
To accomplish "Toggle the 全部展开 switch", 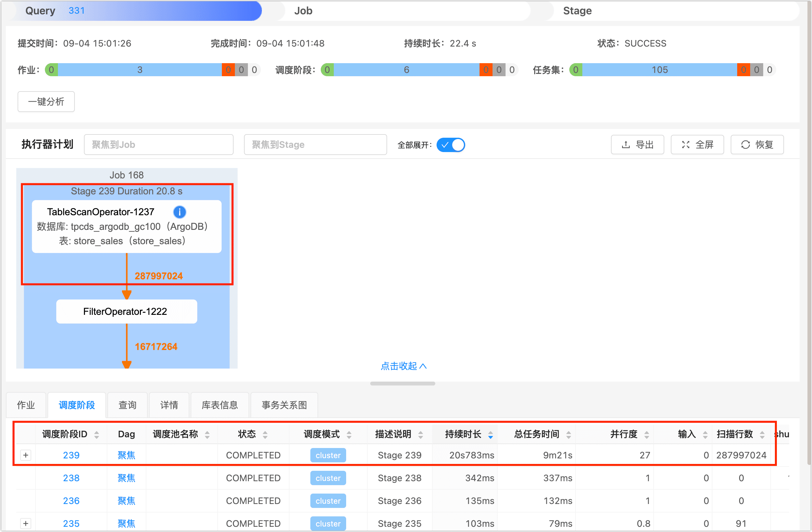I will pyautogui.click(x=450, y=145).
